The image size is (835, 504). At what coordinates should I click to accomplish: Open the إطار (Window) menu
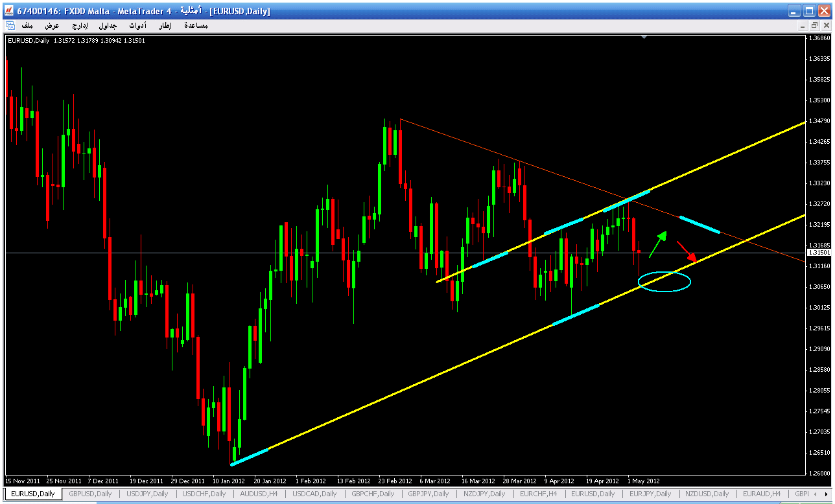pyautogui.click(x=165, y=25)
